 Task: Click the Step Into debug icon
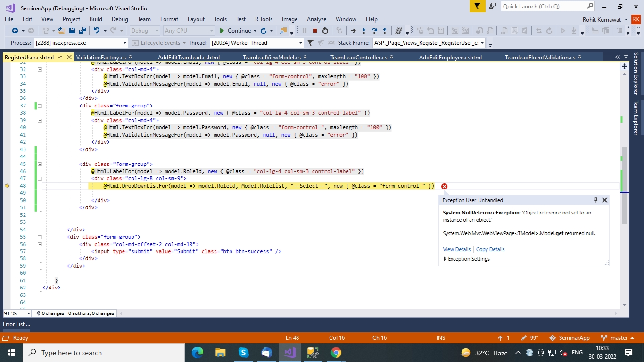(363, 31)
